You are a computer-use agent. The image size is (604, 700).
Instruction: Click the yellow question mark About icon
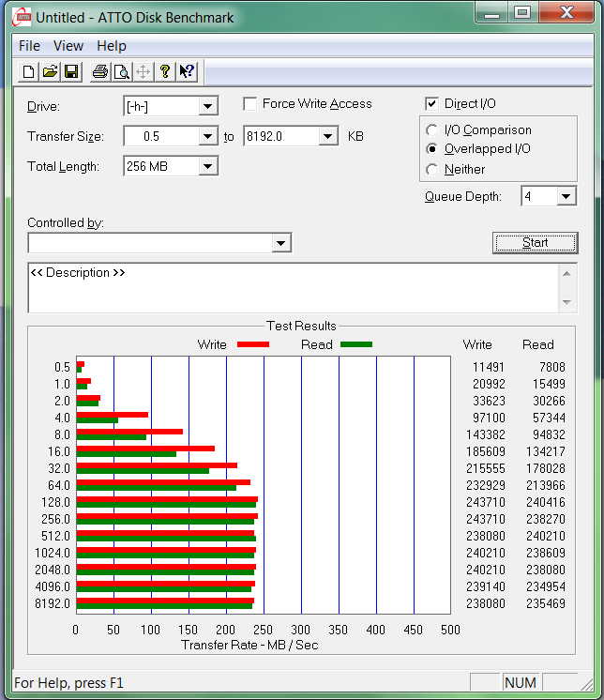click(165, 71)
